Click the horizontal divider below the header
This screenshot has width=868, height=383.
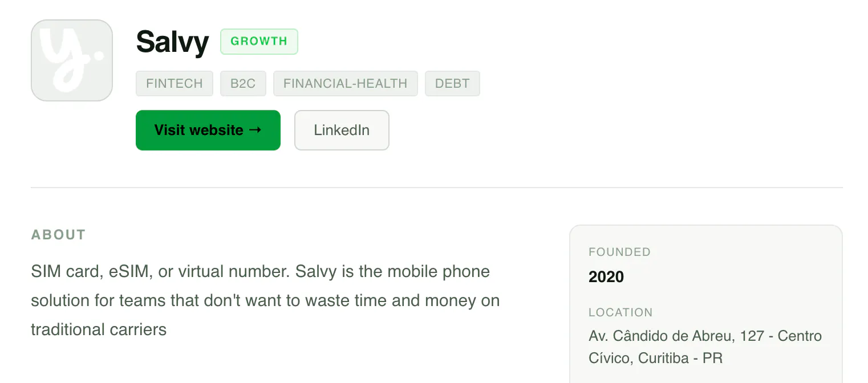click(x=437, y=188)
